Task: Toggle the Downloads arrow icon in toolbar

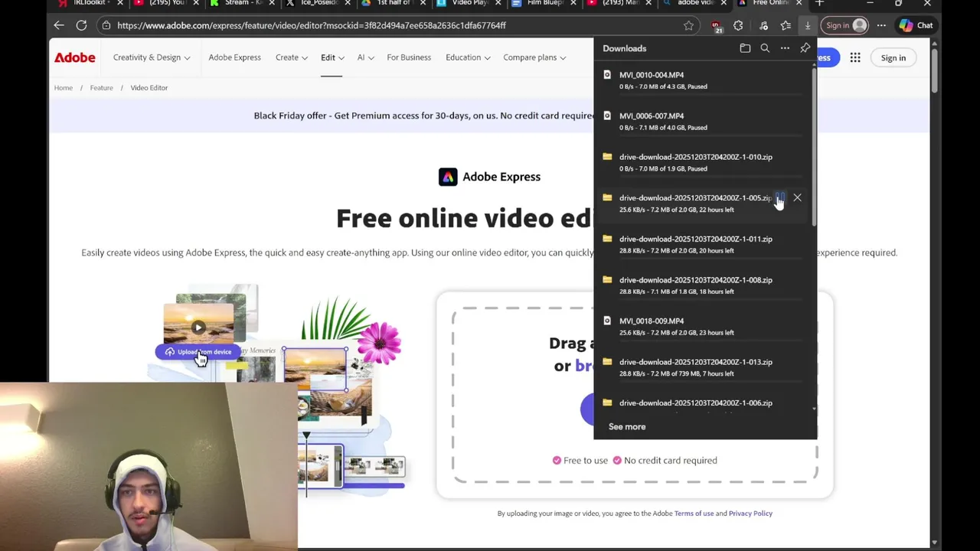Action: pos(807,25)
